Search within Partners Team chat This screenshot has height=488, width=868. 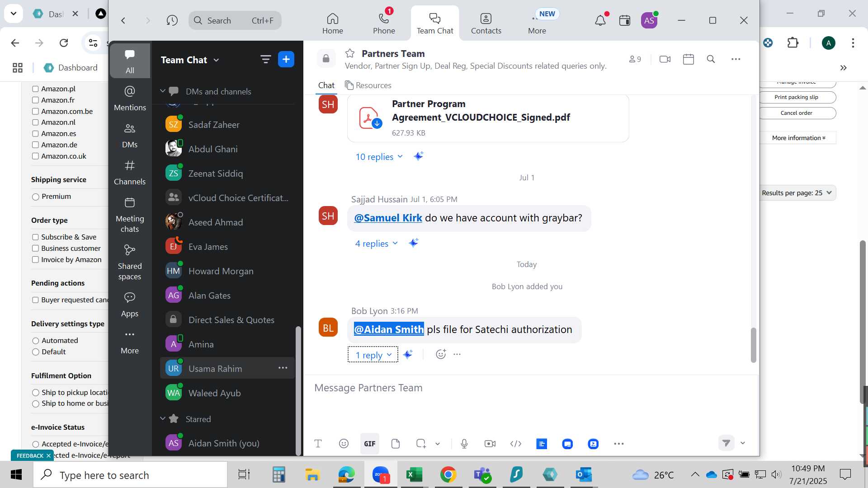click(711, 59)
